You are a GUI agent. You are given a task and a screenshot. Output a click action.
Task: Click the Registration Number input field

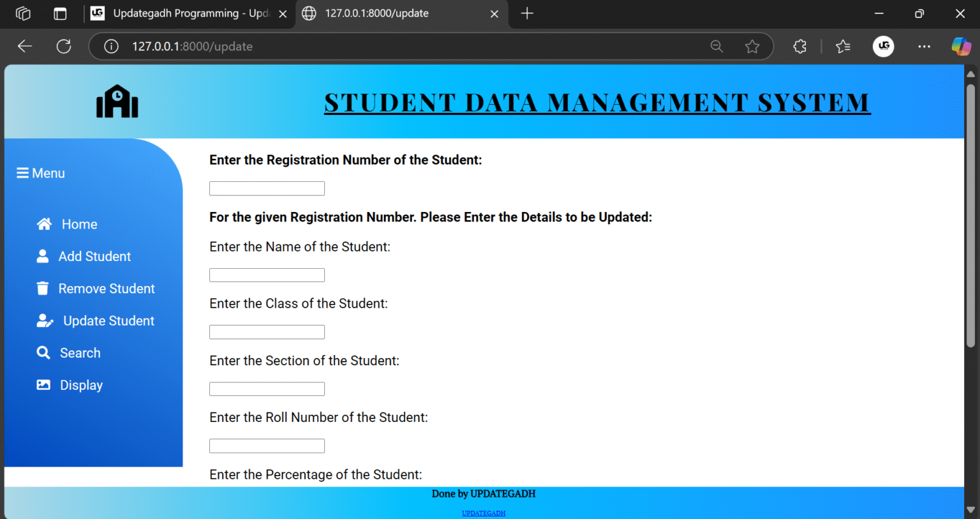267,188
